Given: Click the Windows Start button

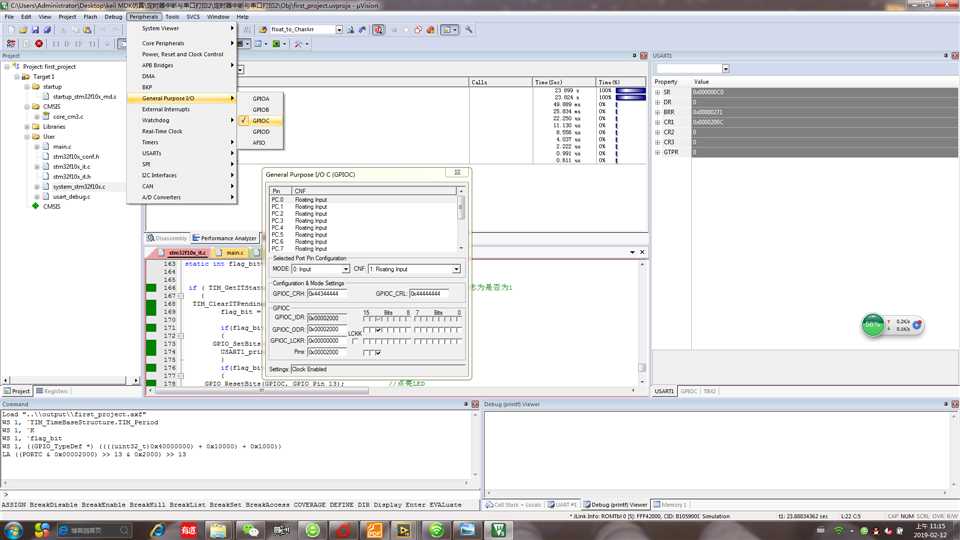Looking at the screenshot, I should [13, 530].
